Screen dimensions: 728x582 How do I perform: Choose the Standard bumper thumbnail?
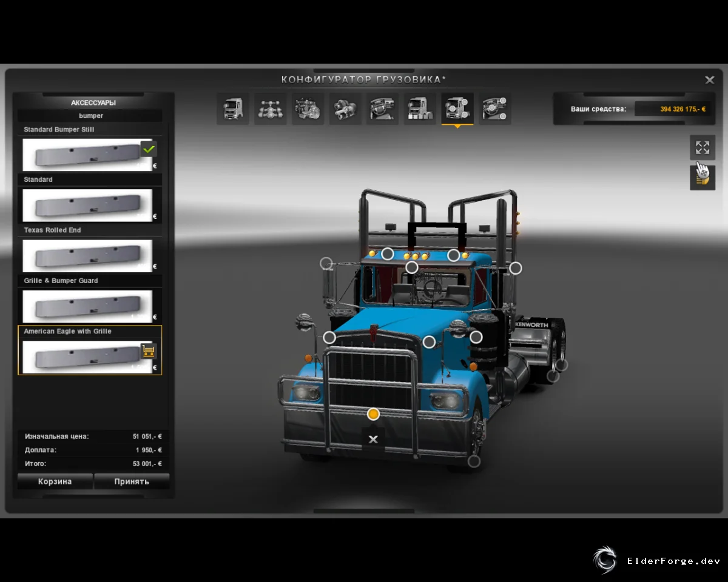click(x=87, y=206)
